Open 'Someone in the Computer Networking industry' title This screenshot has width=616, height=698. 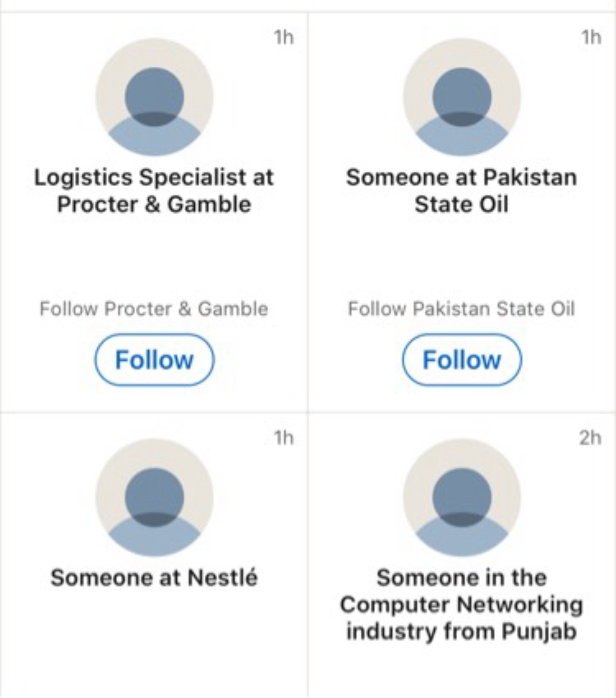coord(462,604)
